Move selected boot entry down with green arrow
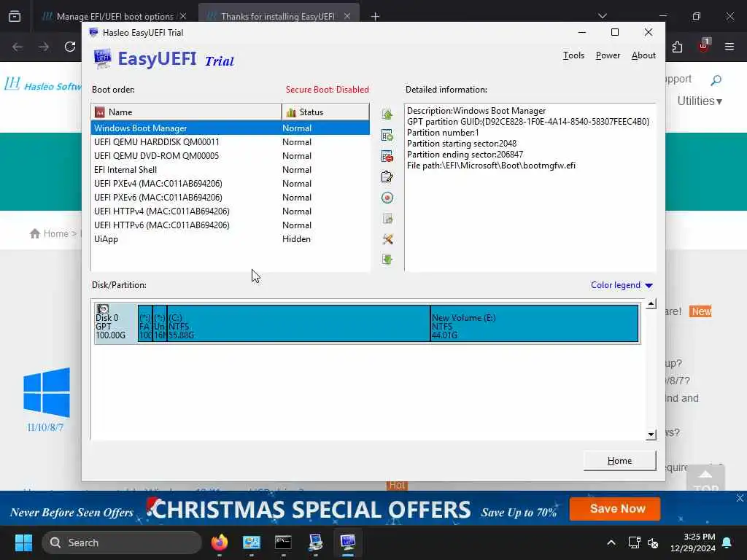 tap(387, 260)
